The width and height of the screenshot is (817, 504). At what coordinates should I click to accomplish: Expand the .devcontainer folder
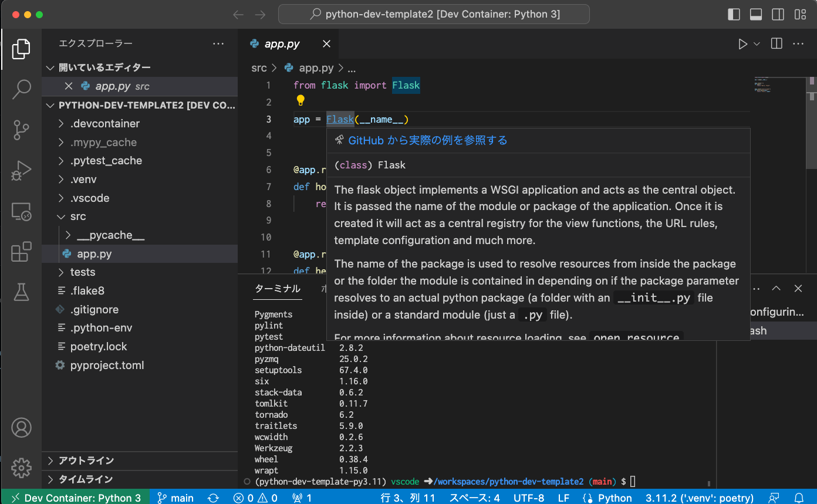(140, 124)
